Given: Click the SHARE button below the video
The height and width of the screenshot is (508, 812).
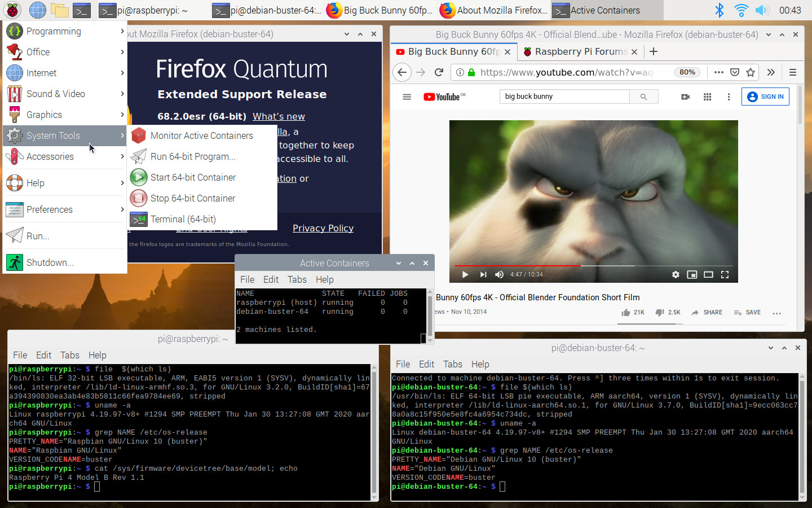Looking at the screenshot, I should click(x=707, y=312).
